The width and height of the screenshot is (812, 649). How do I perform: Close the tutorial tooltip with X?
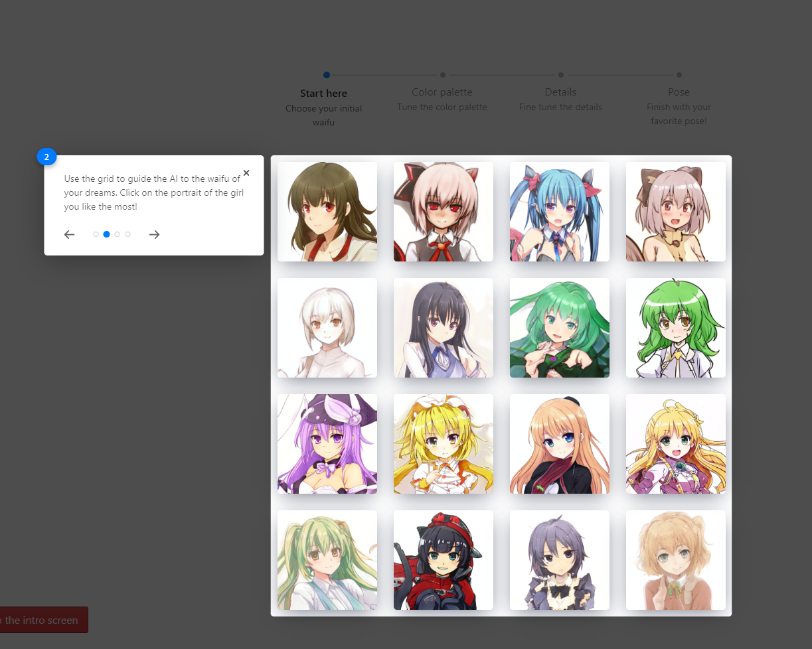point(246,173)
